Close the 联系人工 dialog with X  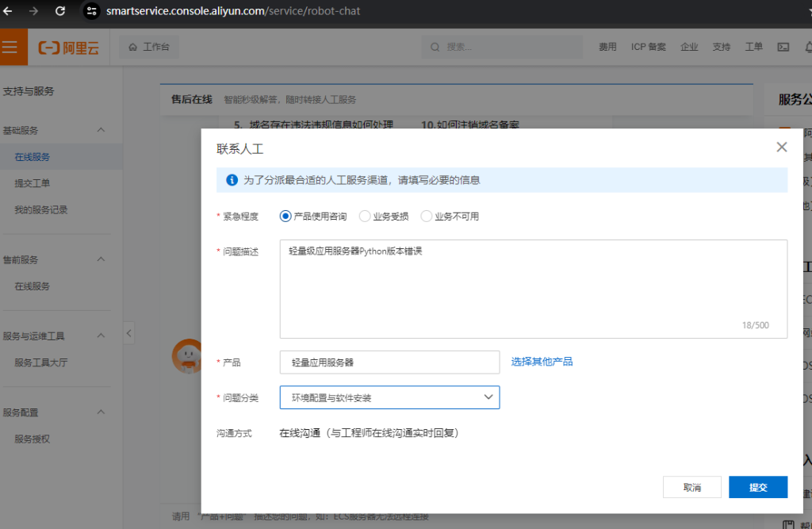[x=781, y=147]
